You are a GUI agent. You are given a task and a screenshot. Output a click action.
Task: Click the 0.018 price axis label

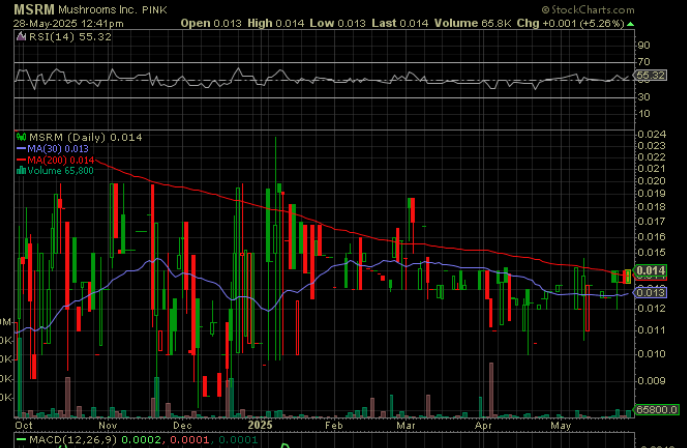[x=652, y=207]
